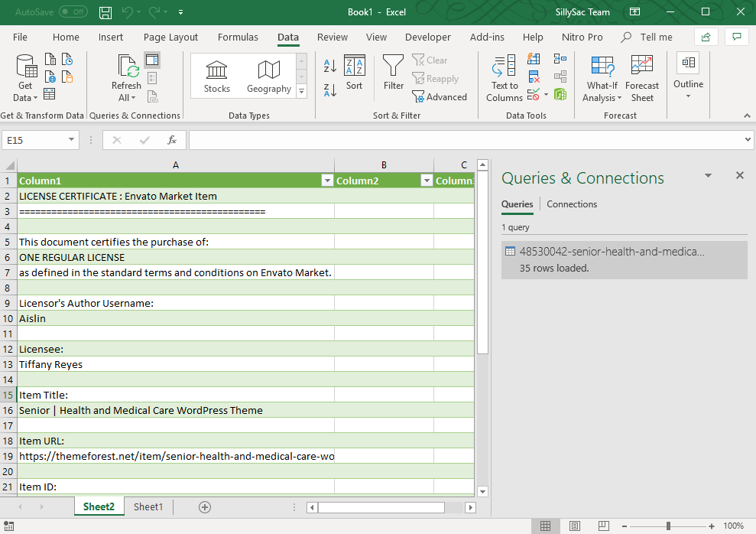This screenshot has width=756, height=534.
Task: Click the Flash Fill icon
Action: 534,59
